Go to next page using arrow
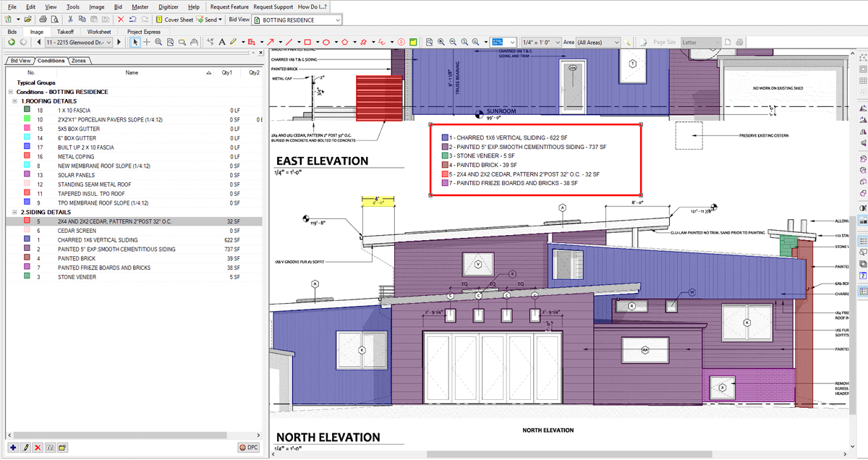The image size is (868, 460). (119, 43)
